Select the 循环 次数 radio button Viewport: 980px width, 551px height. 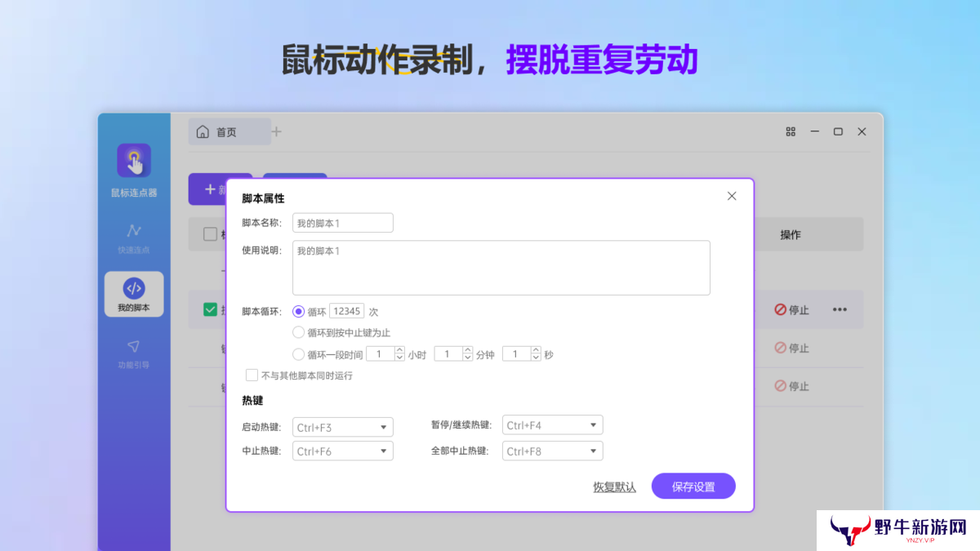(299, 312)
